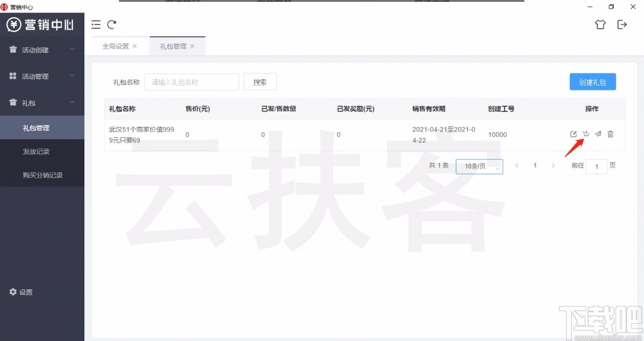Close the 礼包管理 tab

[192, 47]
